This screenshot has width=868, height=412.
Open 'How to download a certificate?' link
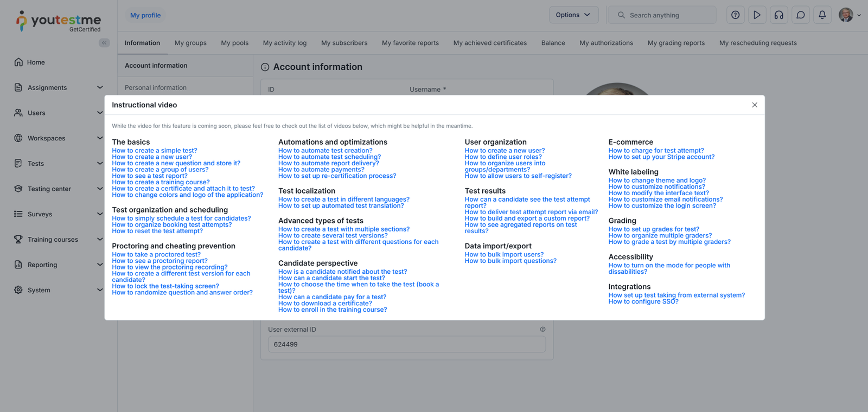click(x=325, y=304)
